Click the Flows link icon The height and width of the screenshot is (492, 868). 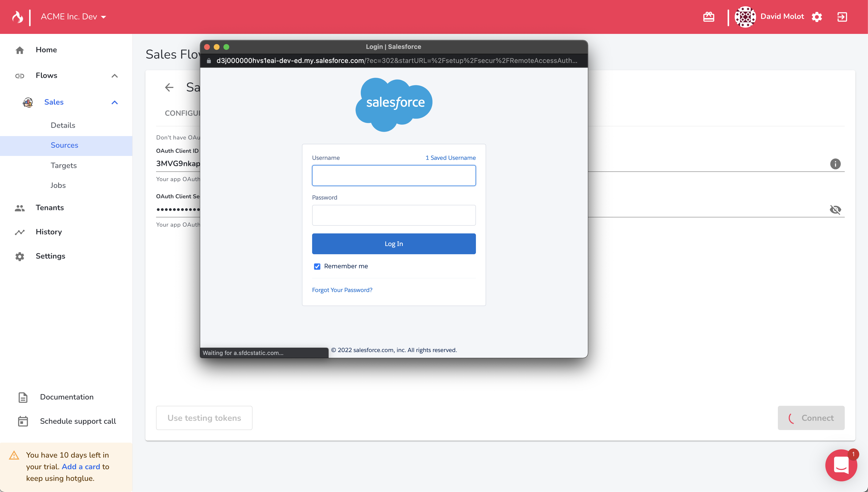click(20, 76)
